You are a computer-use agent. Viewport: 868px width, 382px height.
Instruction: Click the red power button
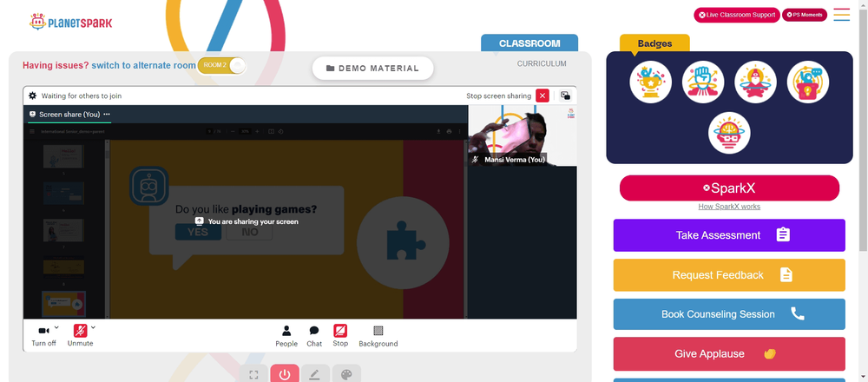pyautogui.click(x=285, y=375)
